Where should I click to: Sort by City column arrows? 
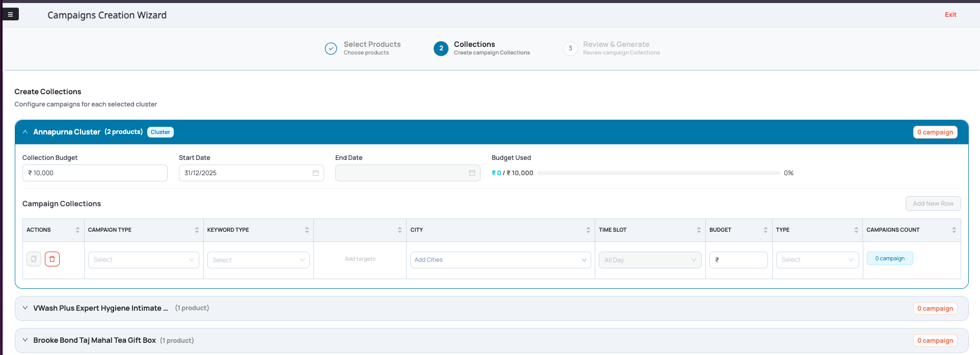(x=588, y=230)
